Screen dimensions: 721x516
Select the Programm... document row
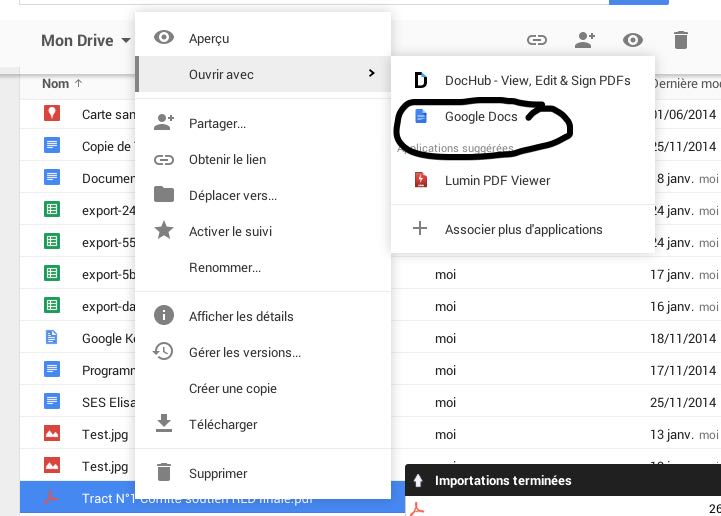click(x=78, y=370)
